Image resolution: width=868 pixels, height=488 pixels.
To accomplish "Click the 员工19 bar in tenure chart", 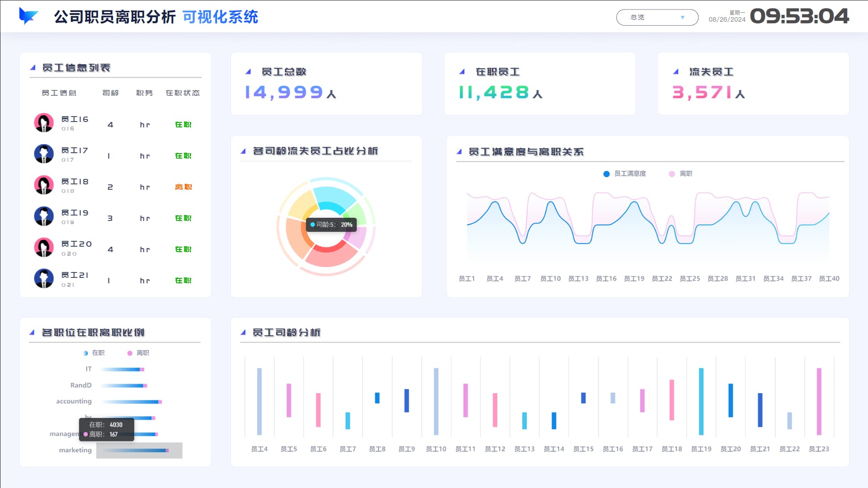I will tap(701, 401).
